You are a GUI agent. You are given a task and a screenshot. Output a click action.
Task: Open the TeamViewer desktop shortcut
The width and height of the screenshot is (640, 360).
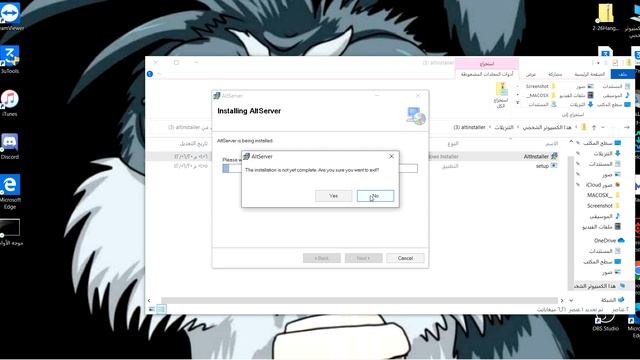click(10, 16)
